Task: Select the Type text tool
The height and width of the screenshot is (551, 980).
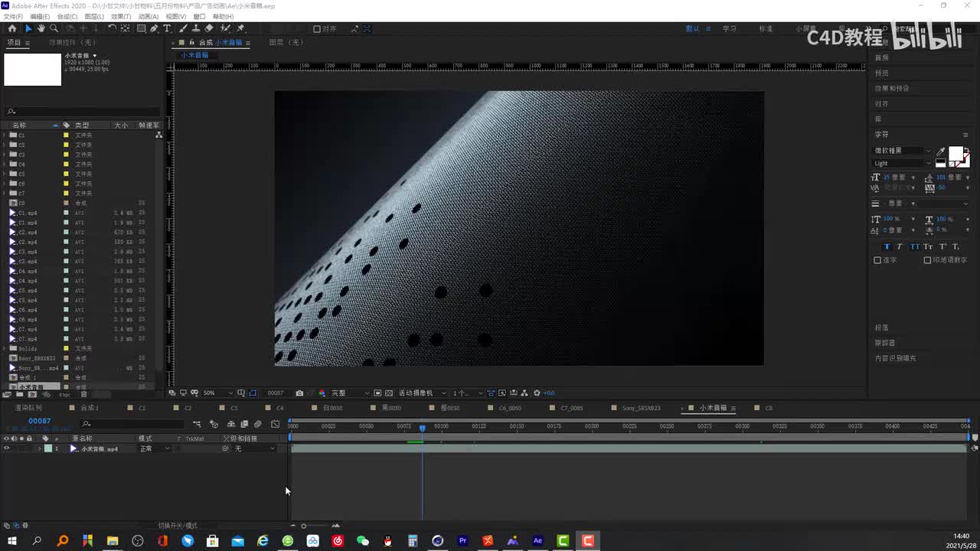Action: click(167, 28)
